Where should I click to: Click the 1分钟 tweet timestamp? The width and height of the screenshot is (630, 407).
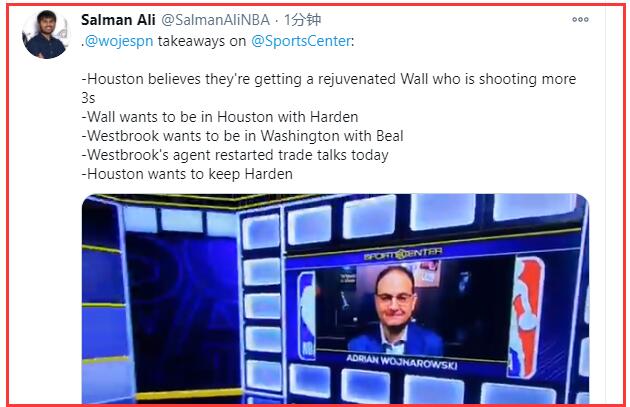pyautogui.click(x=303, y=20)
